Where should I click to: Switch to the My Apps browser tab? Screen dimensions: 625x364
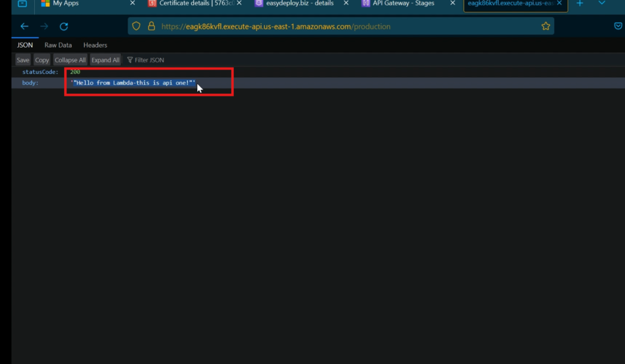coord(67,3)
